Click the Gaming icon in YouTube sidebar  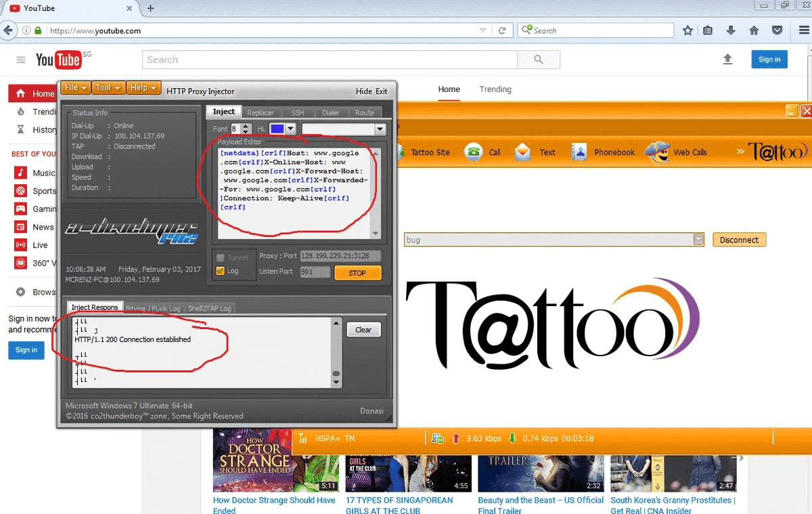point(21,209)
